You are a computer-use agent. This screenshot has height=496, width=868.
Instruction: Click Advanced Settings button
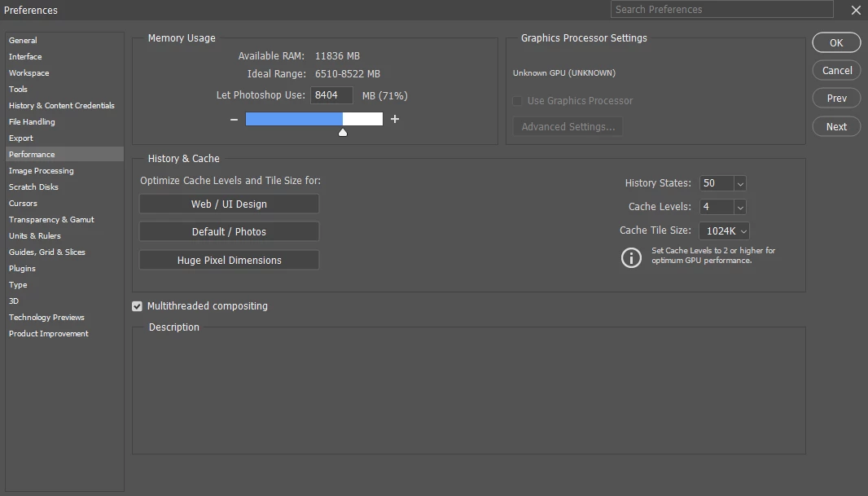click(568, 127)
